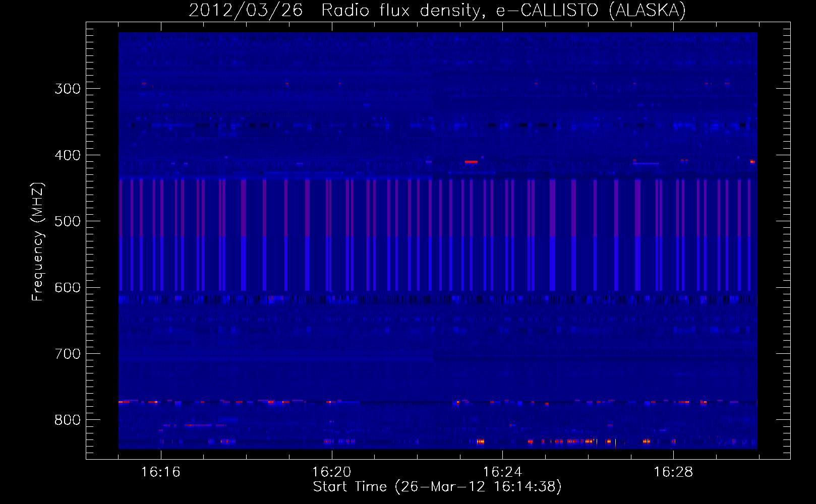
Task: Click the '16:28' time tick label
Action: pyautogui.click(x=674, y=472)
